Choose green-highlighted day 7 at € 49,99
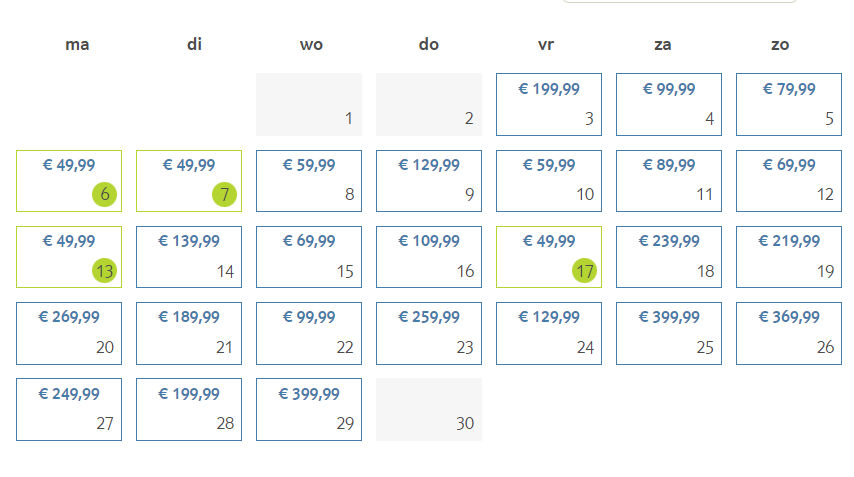 pos(189,181)
